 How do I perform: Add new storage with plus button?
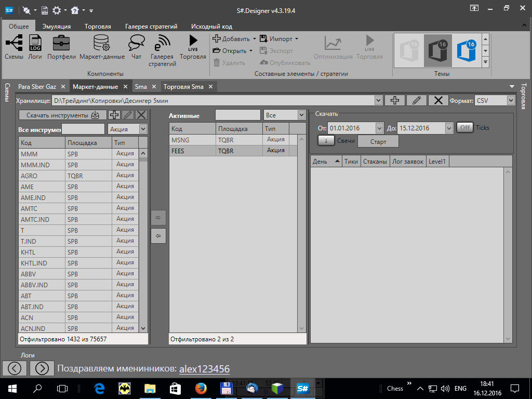(395, 100)
